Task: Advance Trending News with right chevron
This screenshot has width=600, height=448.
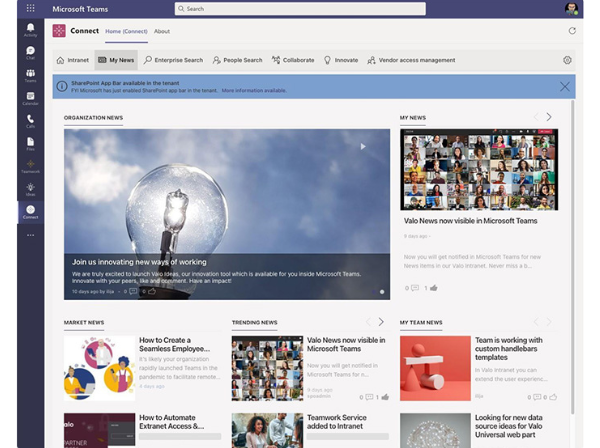Action: pyautogui.click(x=381, y=322)
